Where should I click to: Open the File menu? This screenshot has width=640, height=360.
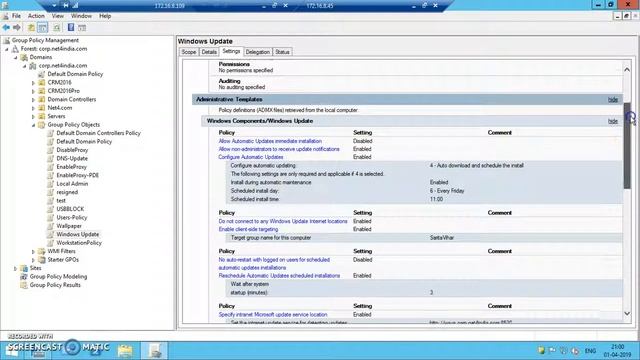click(16, 16)
